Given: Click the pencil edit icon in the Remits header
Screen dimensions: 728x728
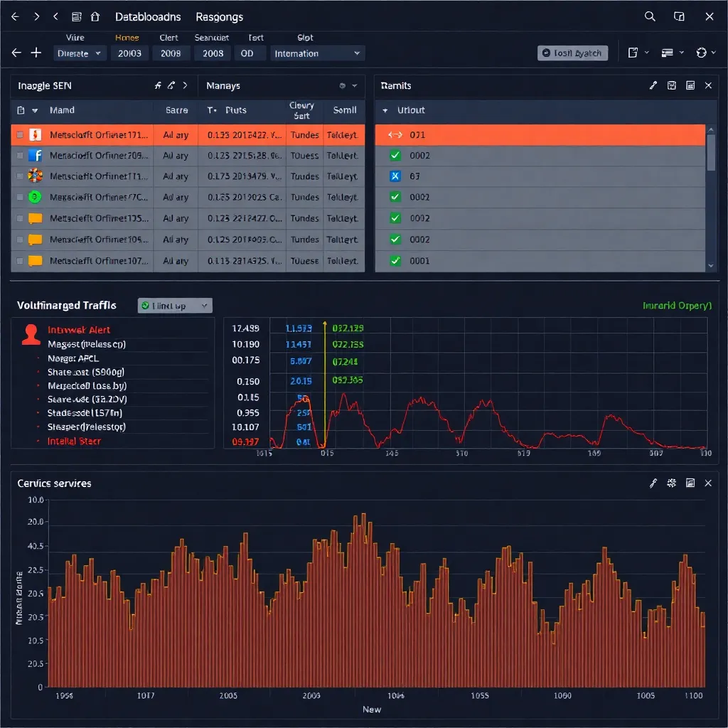Looking at the screenshot, I should point(653,85).
